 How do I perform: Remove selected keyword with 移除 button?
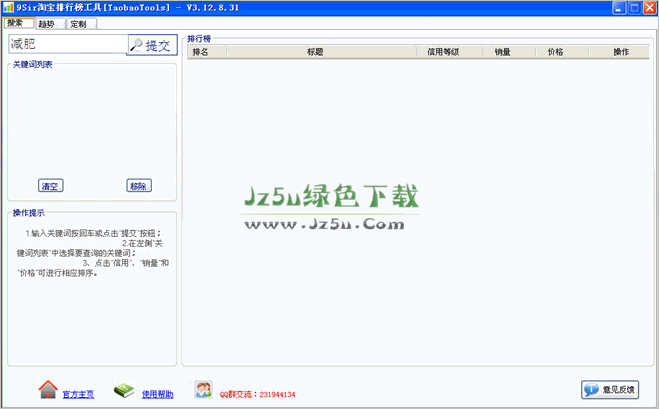point(139,186)
